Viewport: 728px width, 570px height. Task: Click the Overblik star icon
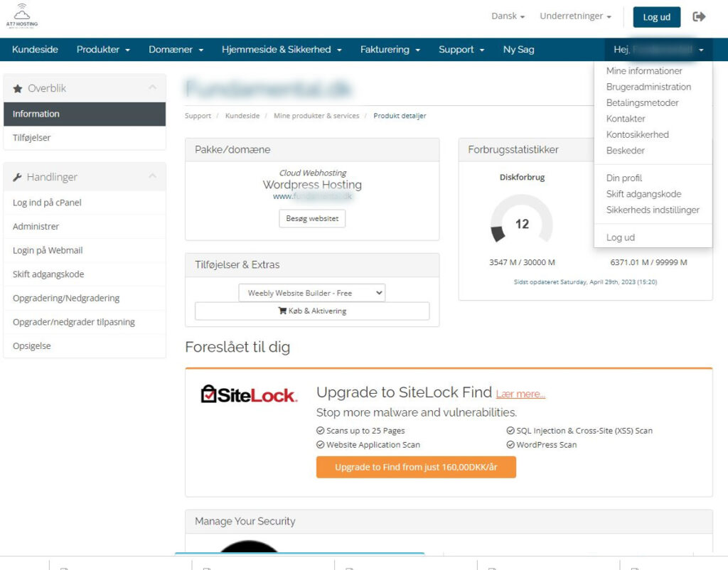pos(18,89)
